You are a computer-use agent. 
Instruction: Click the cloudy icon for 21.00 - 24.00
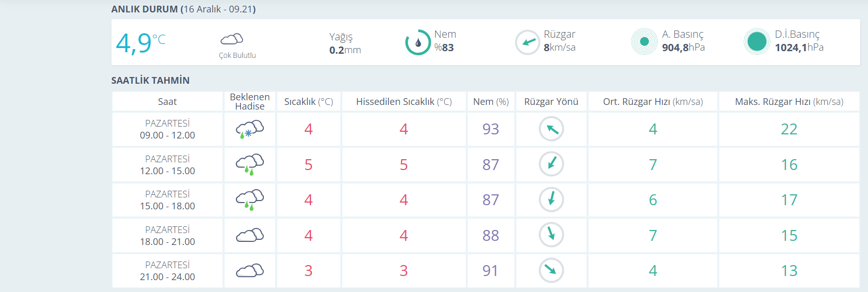pyautogui.click(x=250, y=270)
